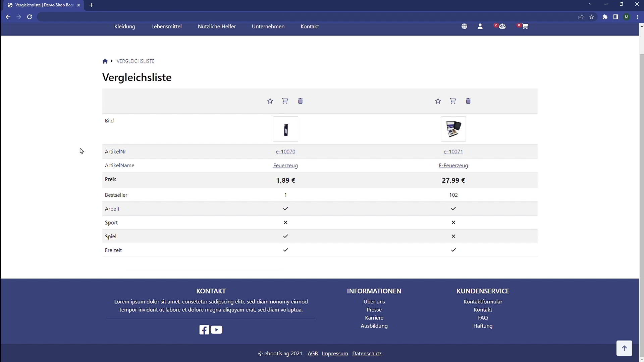The width and height of the screenshot is (644, 362).
Task: Add Feuerzeug to wishlist via star icon
Action: tap(270, 101)
